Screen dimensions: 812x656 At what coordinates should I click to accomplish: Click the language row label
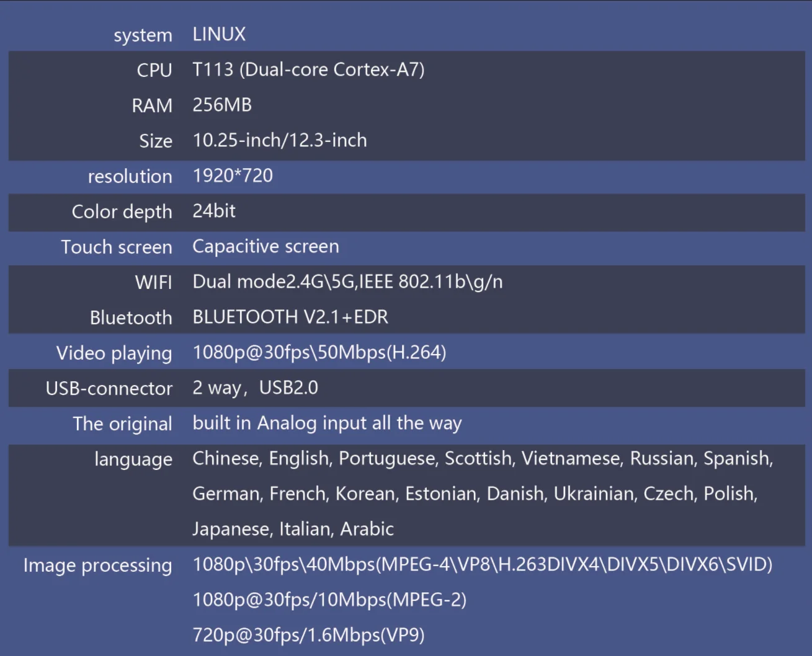(x=133, y=459)
